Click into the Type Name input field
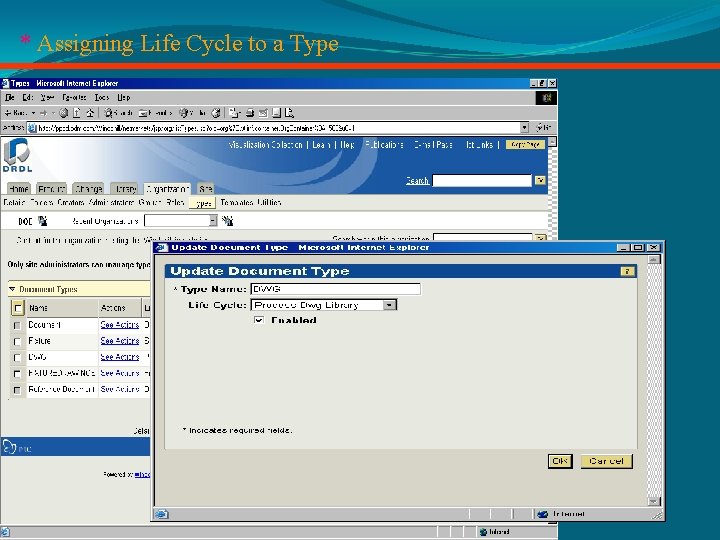720x540 pixels. click(x=336, y=289)
